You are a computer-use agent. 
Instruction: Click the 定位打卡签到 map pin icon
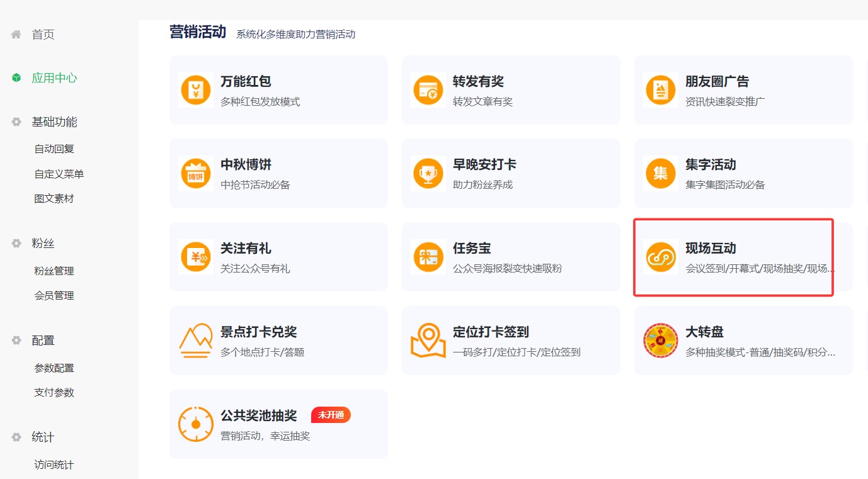pos(428,341)
